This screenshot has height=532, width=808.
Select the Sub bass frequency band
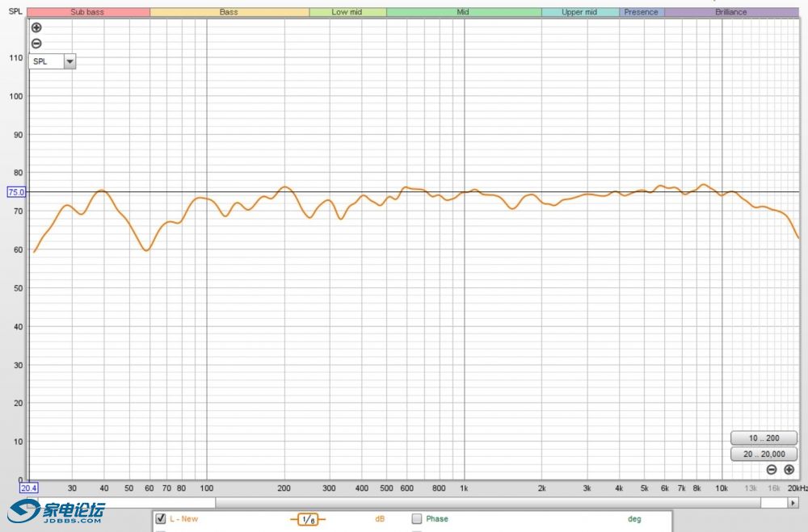pos(88,12)
